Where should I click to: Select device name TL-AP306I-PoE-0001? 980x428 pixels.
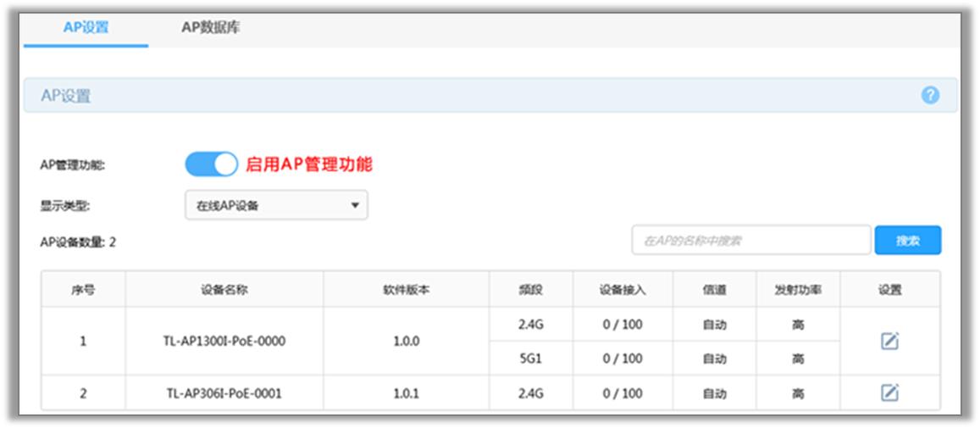click(x=224, y=393)
